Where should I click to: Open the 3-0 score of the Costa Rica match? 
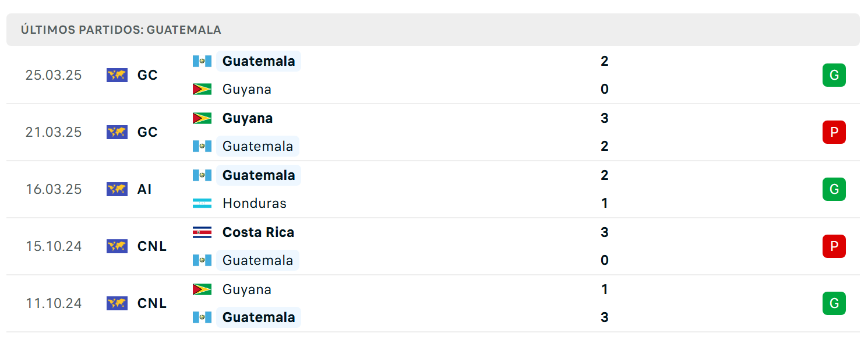point(605,246)
